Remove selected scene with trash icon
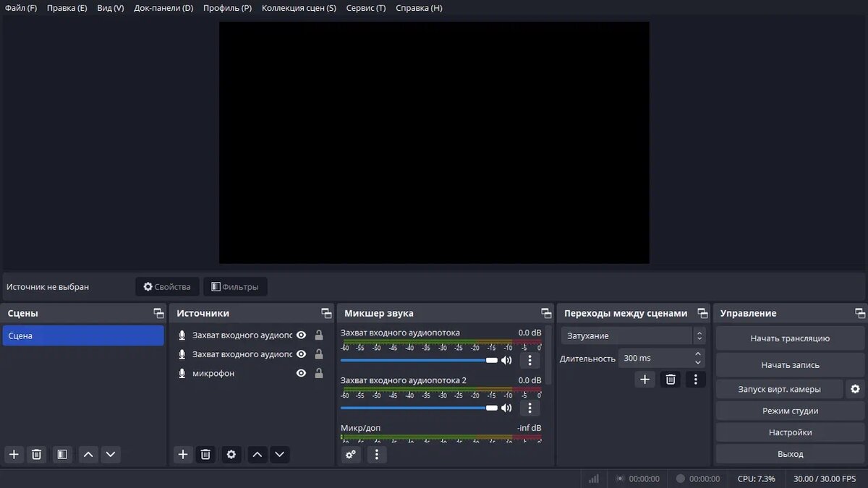 37,454
